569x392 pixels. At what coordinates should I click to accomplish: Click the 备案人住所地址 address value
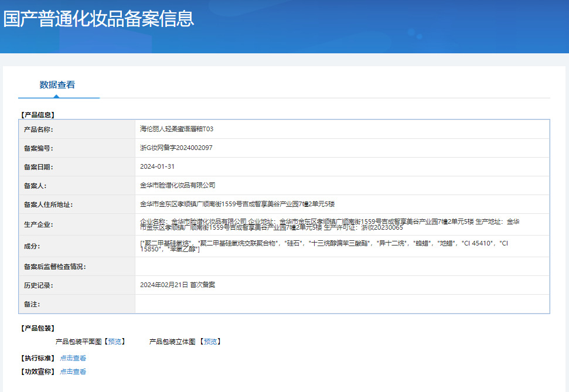[237, 204]
